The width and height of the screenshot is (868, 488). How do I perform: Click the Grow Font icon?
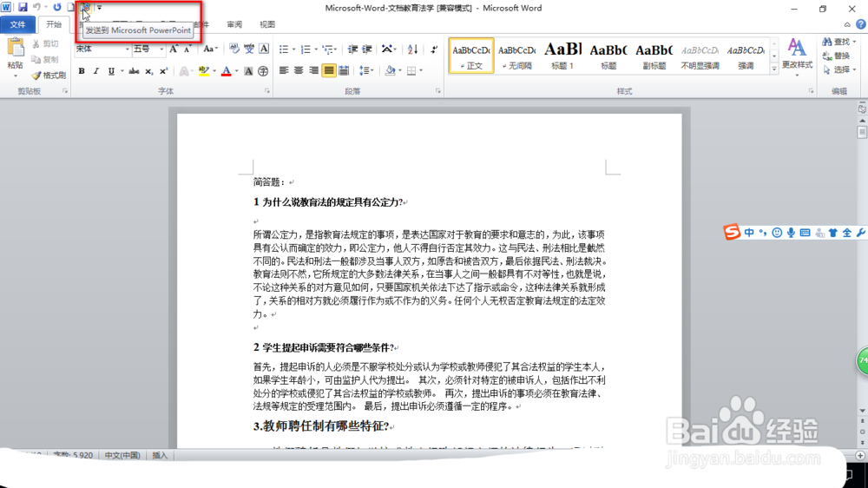click(x=174, y=49)
